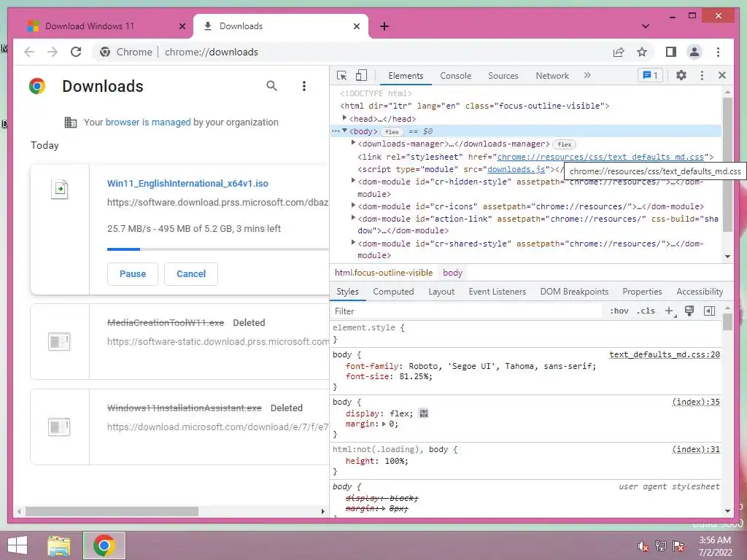Bookmark this tab with star icon

coord(642,52)
